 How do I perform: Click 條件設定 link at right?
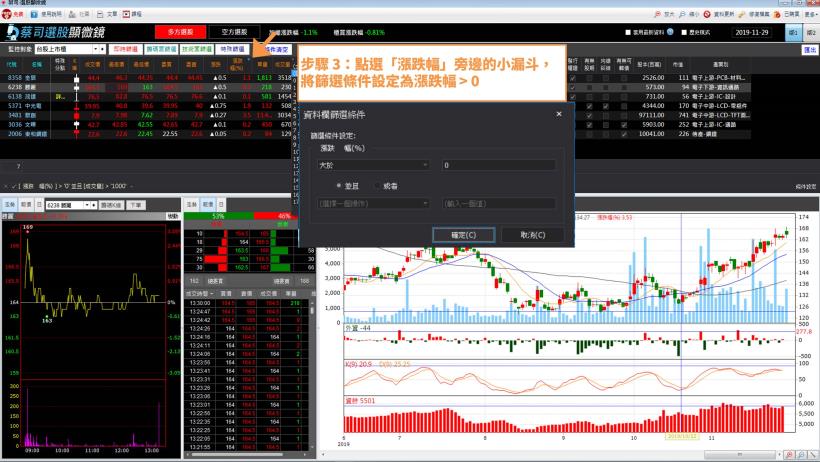click(x=806, y=187)
